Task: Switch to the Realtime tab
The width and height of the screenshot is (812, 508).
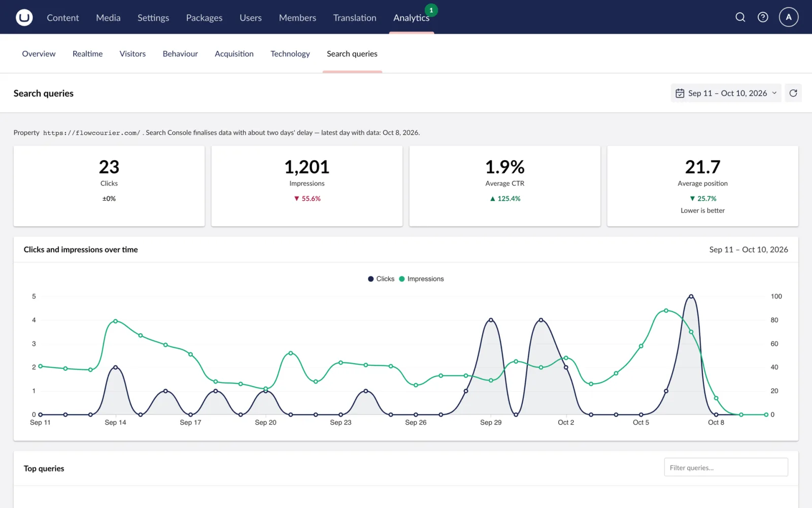Action: click(87, 54)
